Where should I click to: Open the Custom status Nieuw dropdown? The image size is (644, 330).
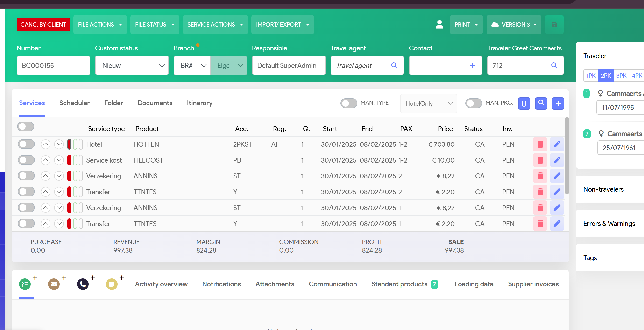tap(132, 65)
